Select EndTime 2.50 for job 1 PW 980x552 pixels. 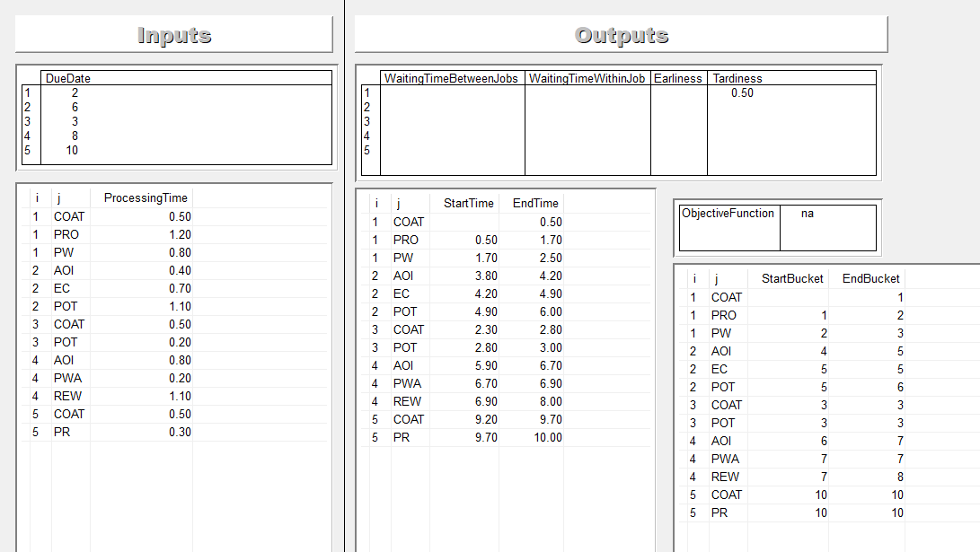point(552,258)
